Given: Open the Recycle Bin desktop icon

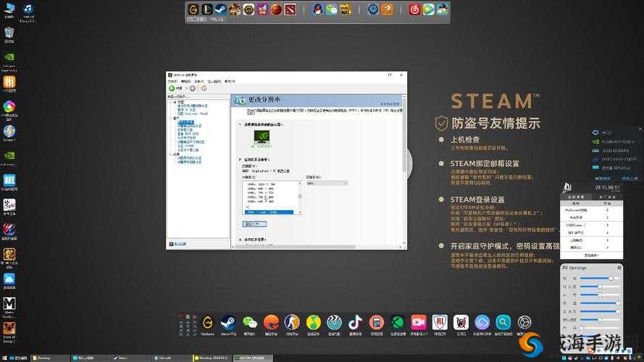Looking at the screenshot, I should (9, 33).
